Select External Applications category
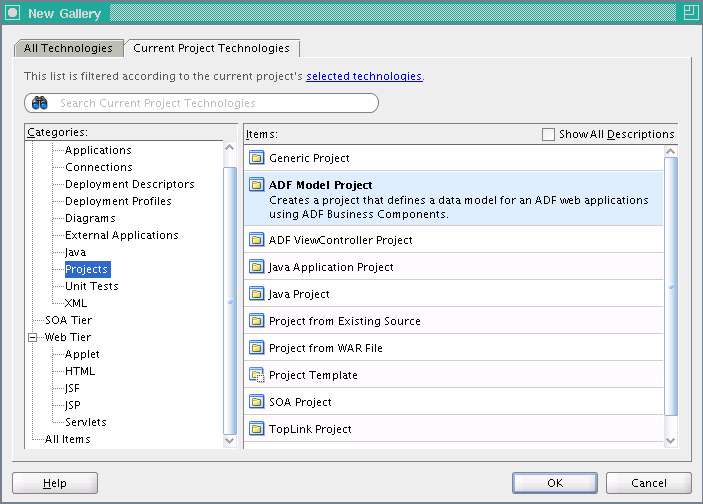This screenshot has height=504, width=703. tap(122, 235)
